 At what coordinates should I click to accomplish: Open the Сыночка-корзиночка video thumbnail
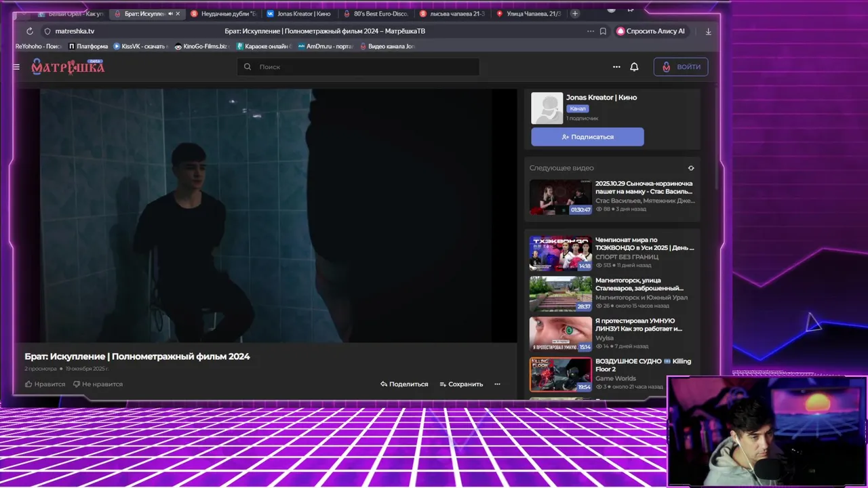coord(561,197)
